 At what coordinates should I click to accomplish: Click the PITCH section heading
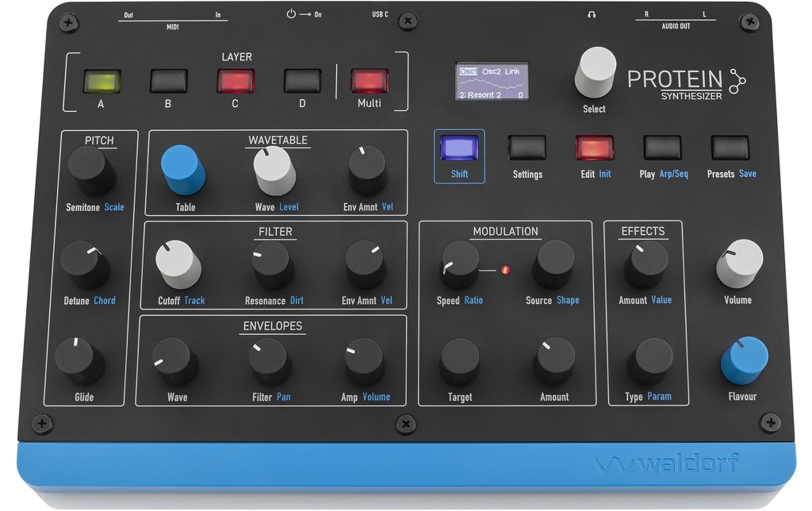point(99,140)
